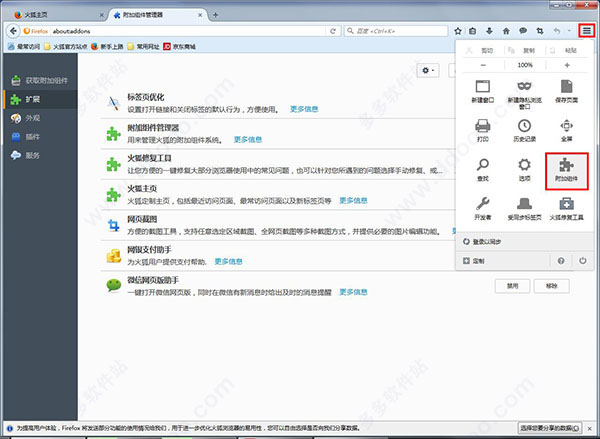
Task: Click the undo arrow toolbar icon
Action: pyautogui.click(x=557, y=31)
